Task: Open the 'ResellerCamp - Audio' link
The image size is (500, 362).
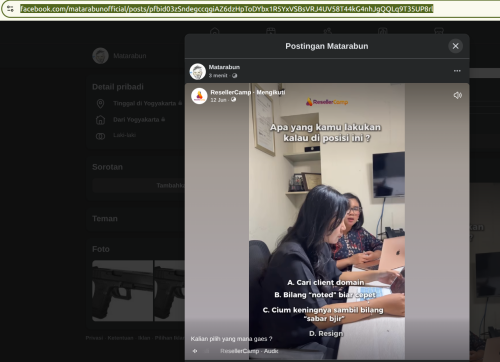Action: click(x=249, y=351)
